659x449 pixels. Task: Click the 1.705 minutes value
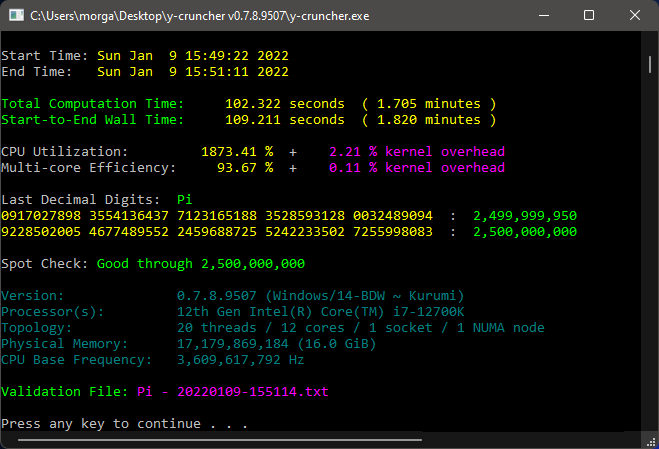click(429, 103)
